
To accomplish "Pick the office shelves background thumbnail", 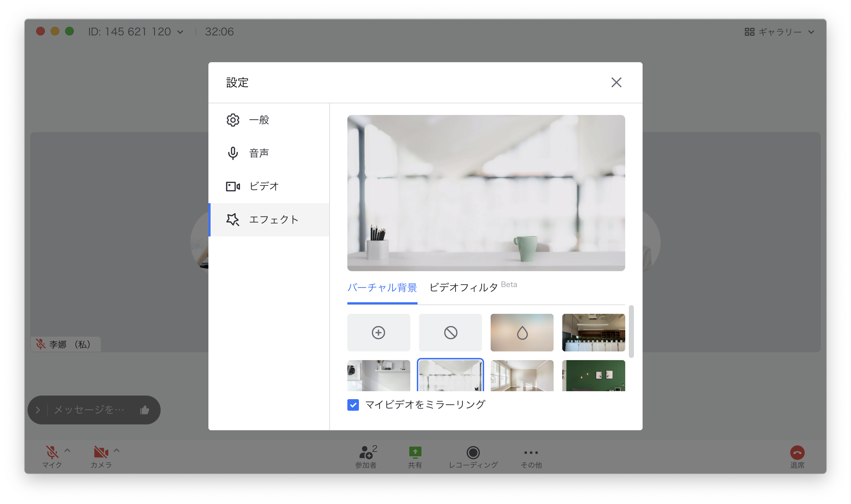I will click(593, 332).
